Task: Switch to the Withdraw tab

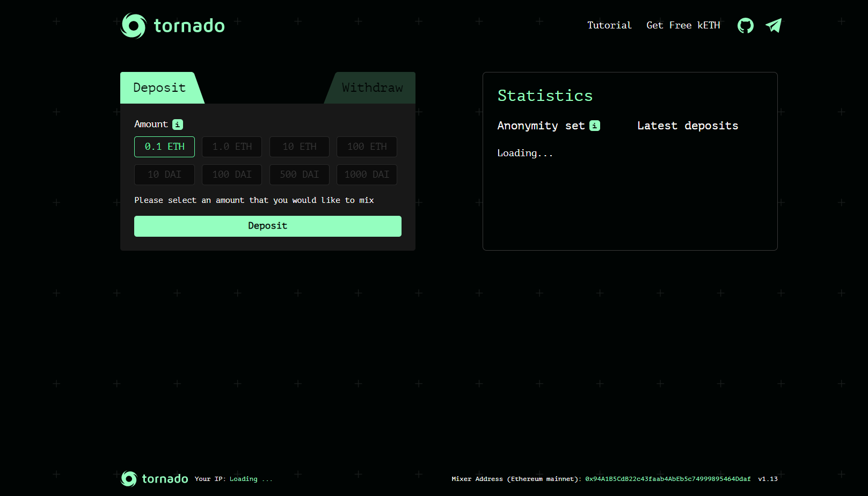Action: coord(372,87)
